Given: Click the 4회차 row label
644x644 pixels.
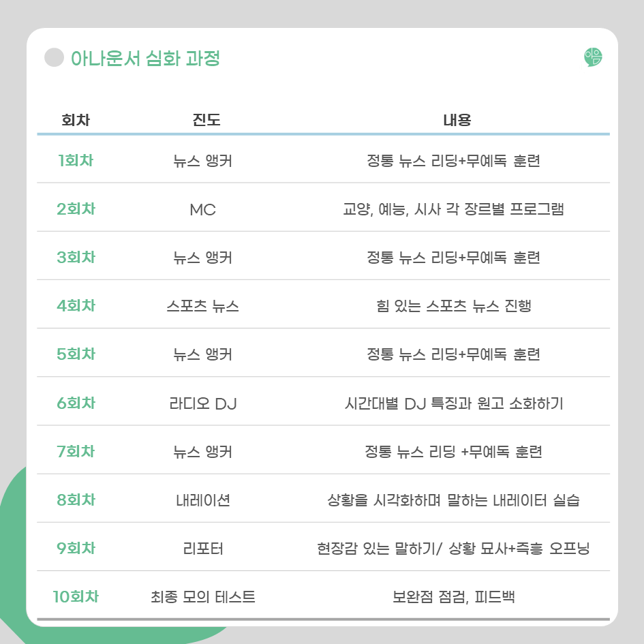Looking at the screenshot, I should pos(76,306).
